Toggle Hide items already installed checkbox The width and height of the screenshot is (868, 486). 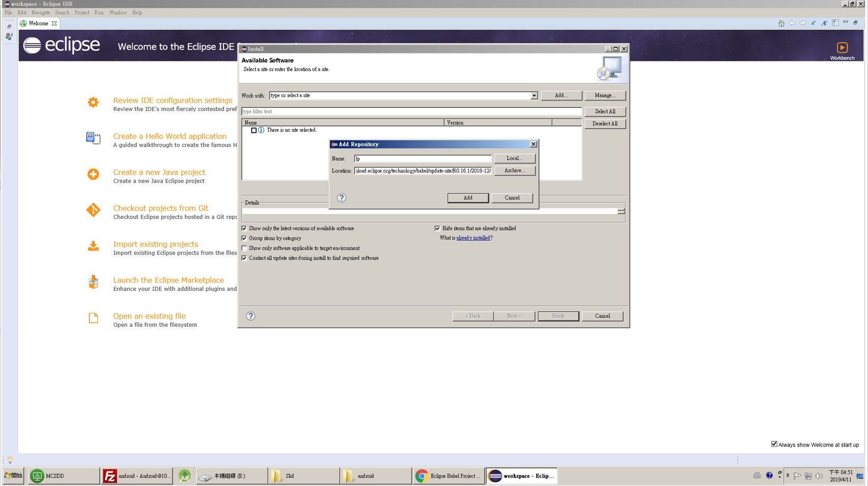point(437,228)
